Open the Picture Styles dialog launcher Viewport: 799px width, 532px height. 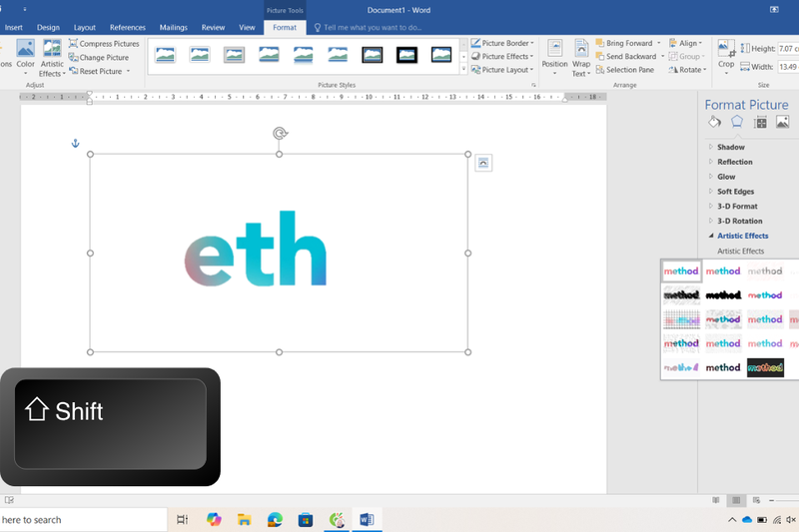(x=533, y=85)
